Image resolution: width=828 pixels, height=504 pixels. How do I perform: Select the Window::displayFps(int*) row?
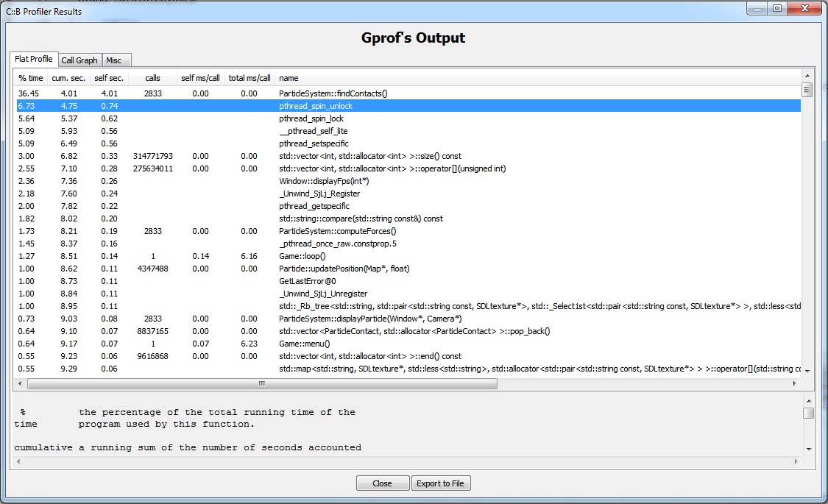point(408,181)
